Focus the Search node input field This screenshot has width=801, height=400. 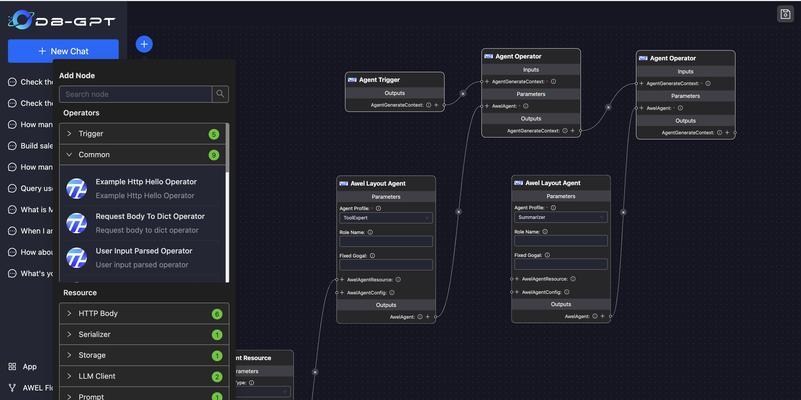pyautogui.click(x=136, y=94)
